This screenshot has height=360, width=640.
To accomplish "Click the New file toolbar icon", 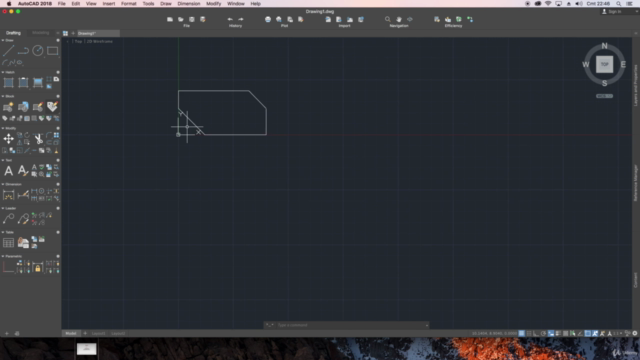I will click(x=170, y=19).
